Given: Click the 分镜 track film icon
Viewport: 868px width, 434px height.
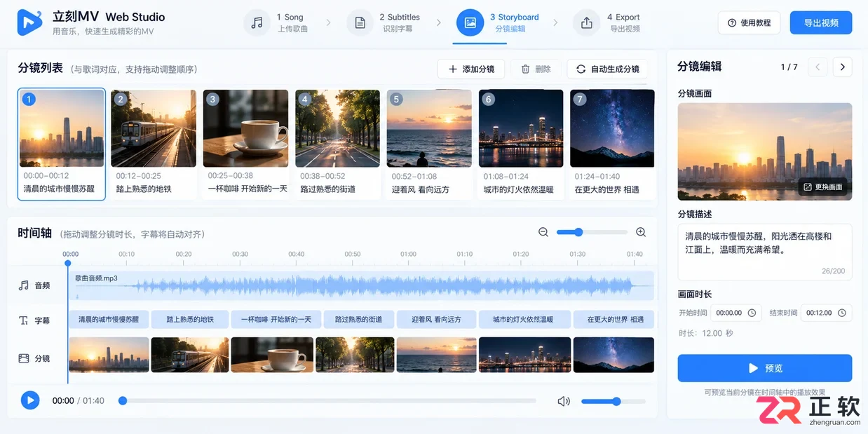Looking at the screenshot, I should tap(24, 358).
